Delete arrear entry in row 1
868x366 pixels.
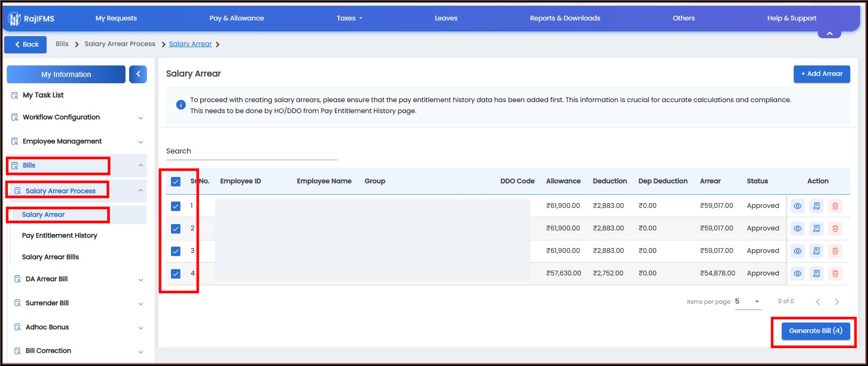point(835,206)
